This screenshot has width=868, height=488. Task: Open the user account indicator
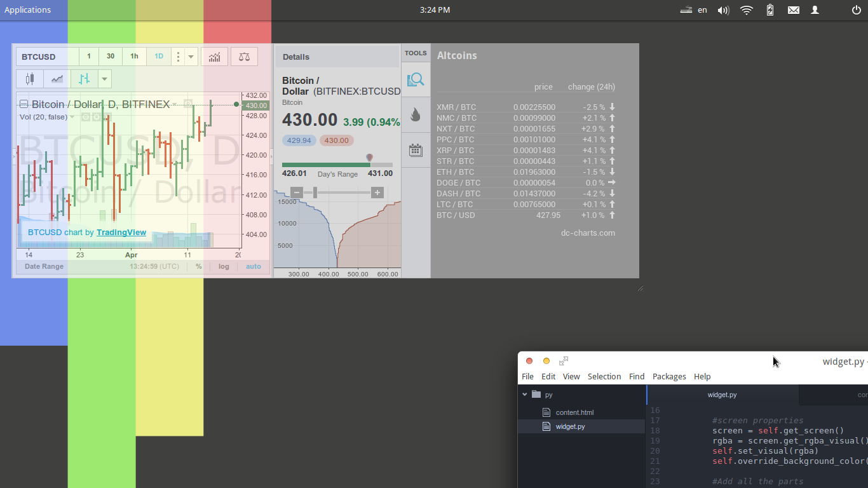click(x=815, y=10)
